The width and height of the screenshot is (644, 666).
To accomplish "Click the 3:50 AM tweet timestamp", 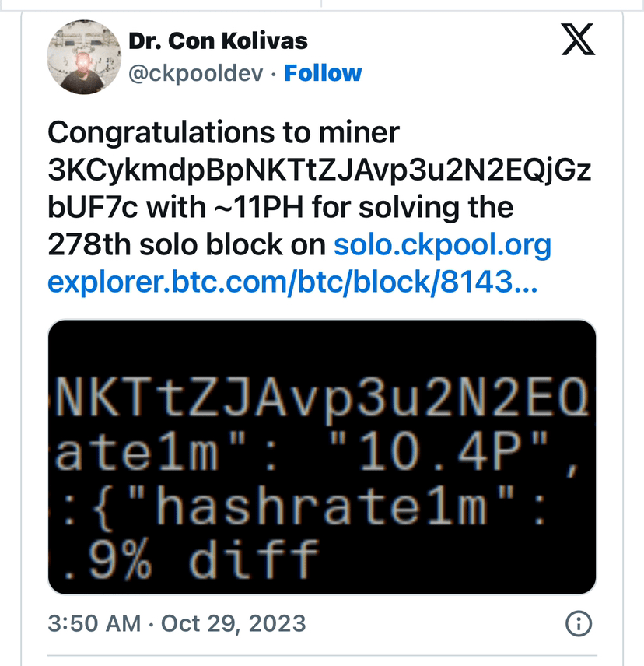I will 94,623.
